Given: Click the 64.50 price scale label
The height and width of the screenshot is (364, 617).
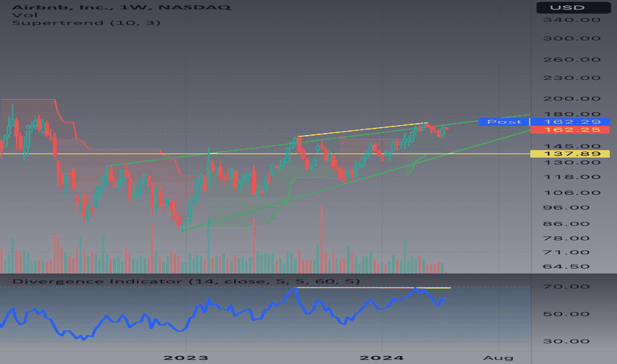Looking at the screenshot, I should point(566,267).
